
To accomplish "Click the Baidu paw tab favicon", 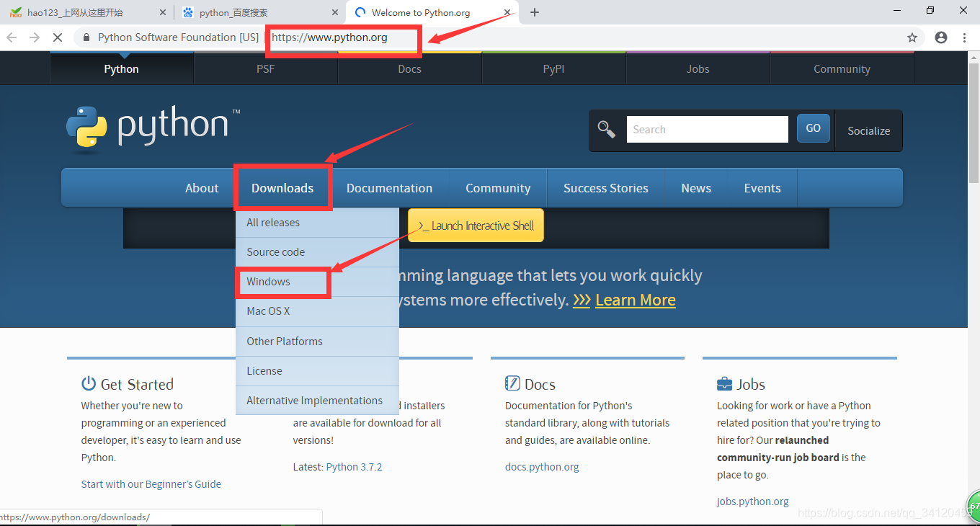I will [x=188, y=12].
